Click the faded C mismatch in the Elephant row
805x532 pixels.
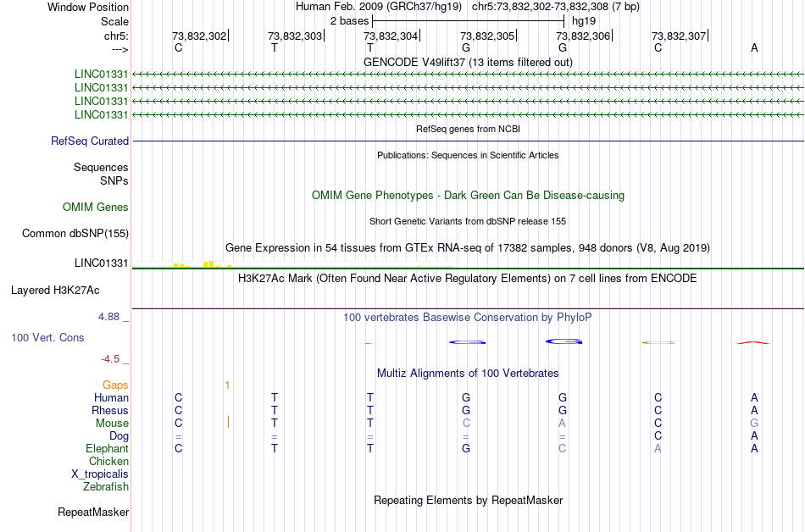point(562,448)
